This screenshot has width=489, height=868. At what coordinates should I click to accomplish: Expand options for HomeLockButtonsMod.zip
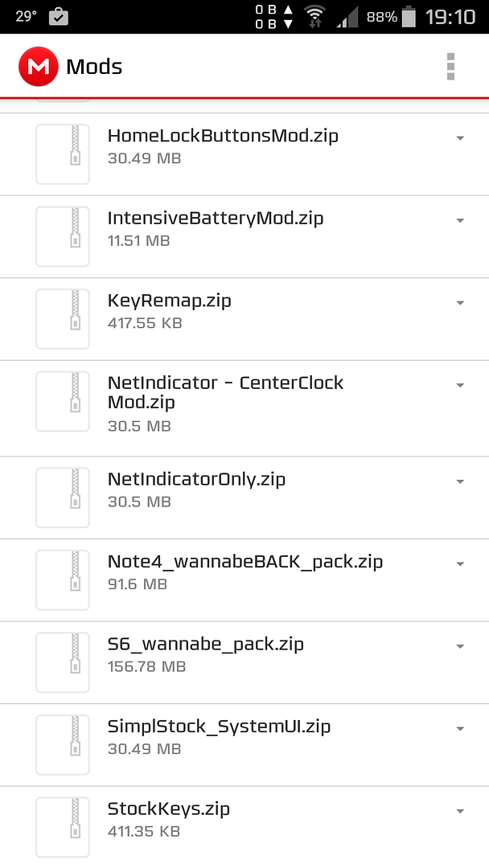click(460, 138)
